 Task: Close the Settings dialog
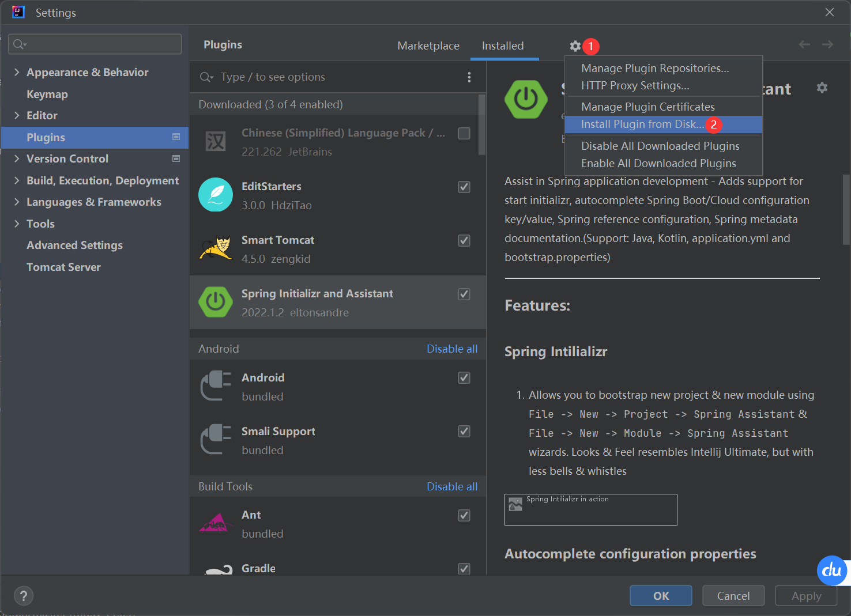coord(830,12)
